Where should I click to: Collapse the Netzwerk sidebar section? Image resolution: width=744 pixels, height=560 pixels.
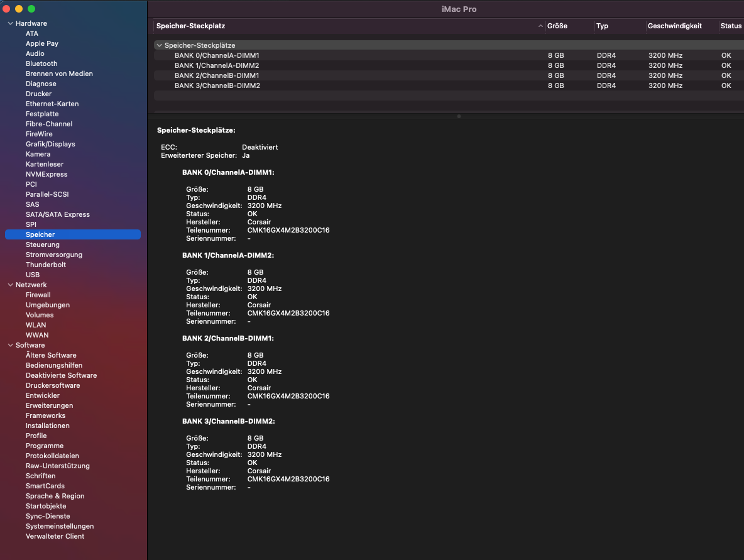[x=10, y=285]
